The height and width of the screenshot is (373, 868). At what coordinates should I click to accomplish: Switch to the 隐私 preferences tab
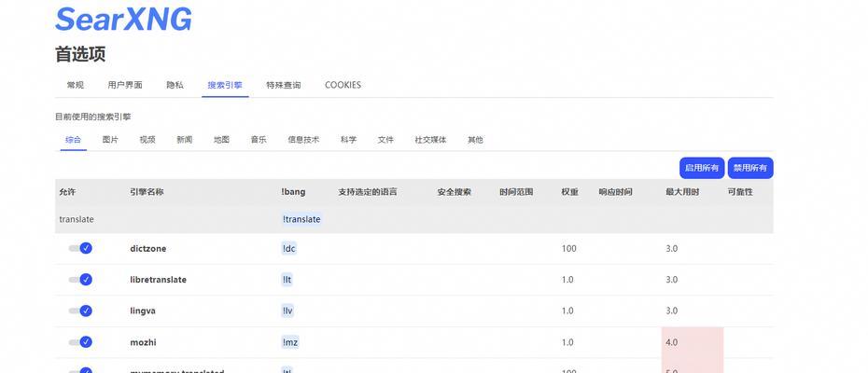[x=175, y=85]
